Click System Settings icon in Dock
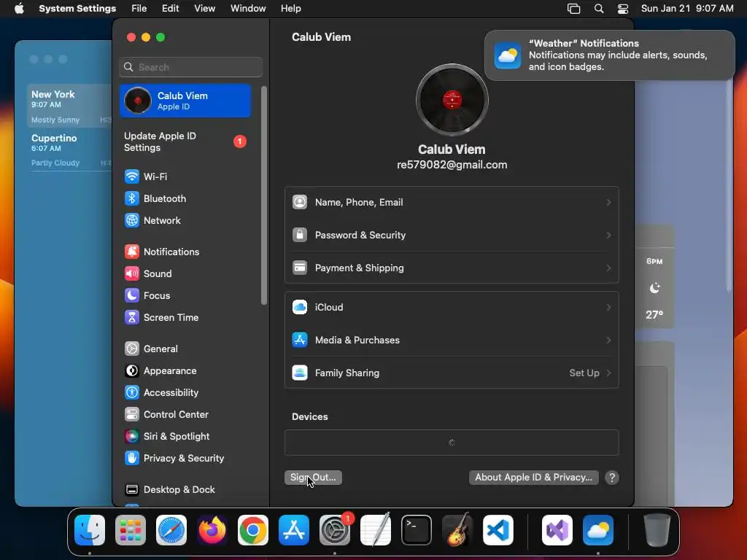The image size is (747, 560). click(335, 530)
